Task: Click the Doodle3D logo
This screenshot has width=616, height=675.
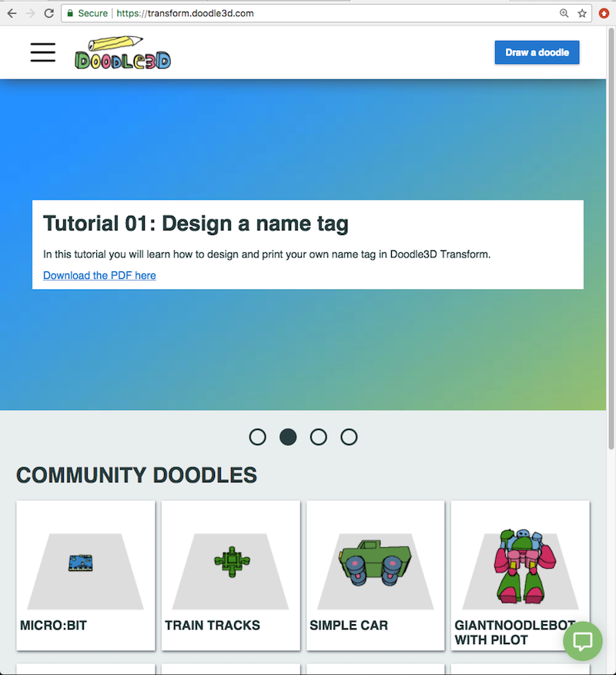Action: 122,52
